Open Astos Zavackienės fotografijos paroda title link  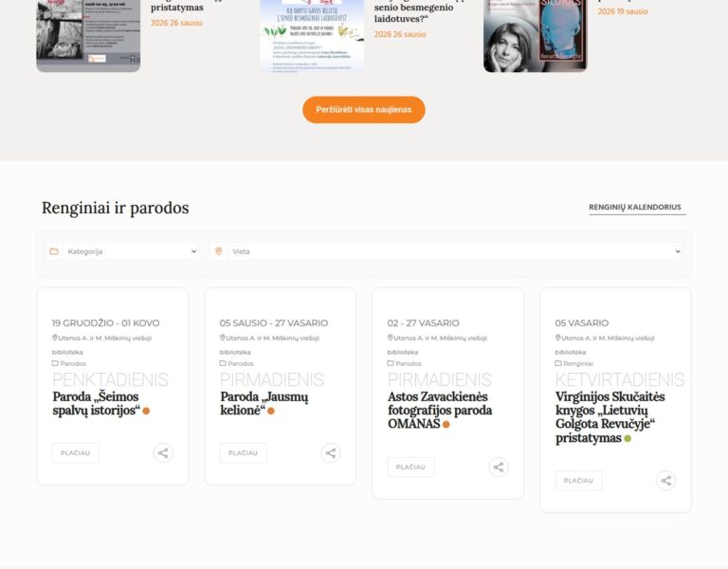(440, 410)
